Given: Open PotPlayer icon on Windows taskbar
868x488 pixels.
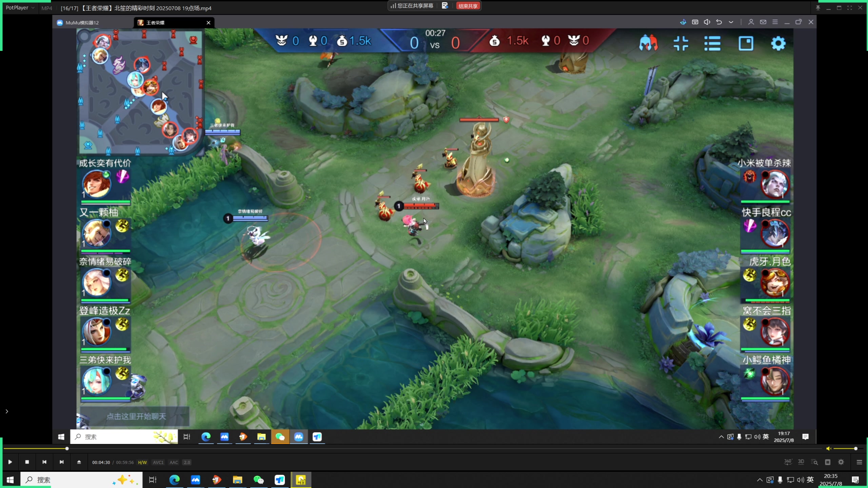Looking at the screenshot, I should pos(301,480).
